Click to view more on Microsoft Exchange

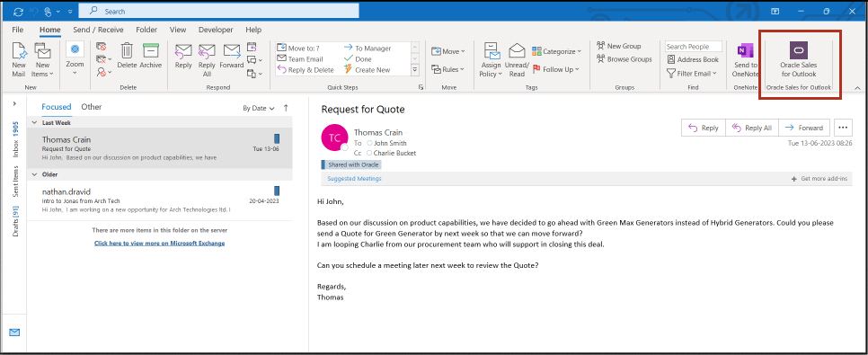coord(159,244)
